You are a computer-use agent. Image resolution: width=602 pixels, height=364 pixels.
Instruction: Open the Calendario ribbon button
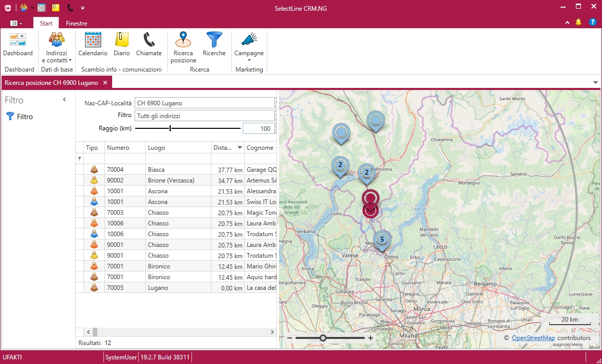[93, 45]
